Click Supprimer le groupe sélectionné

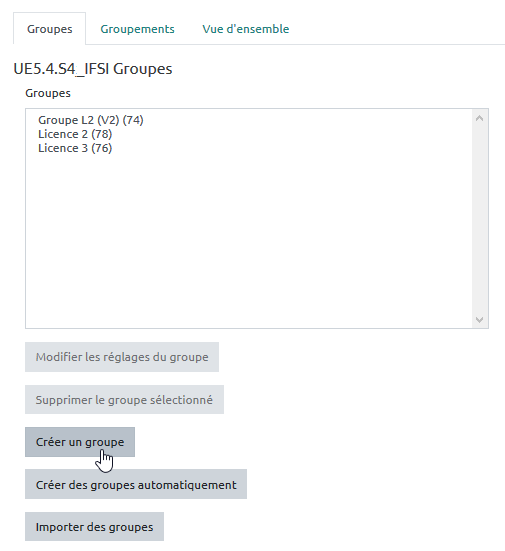coord(124,400)
